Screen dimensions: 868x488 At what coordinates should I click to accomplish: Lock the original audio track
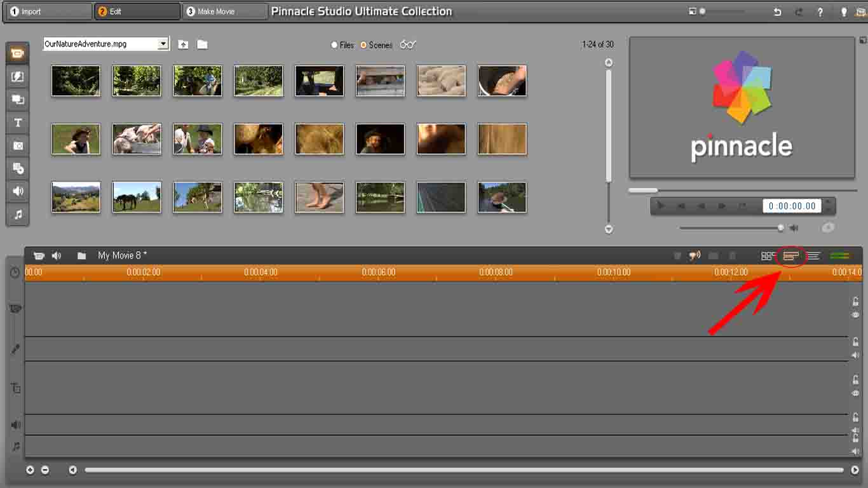[856, 342]
